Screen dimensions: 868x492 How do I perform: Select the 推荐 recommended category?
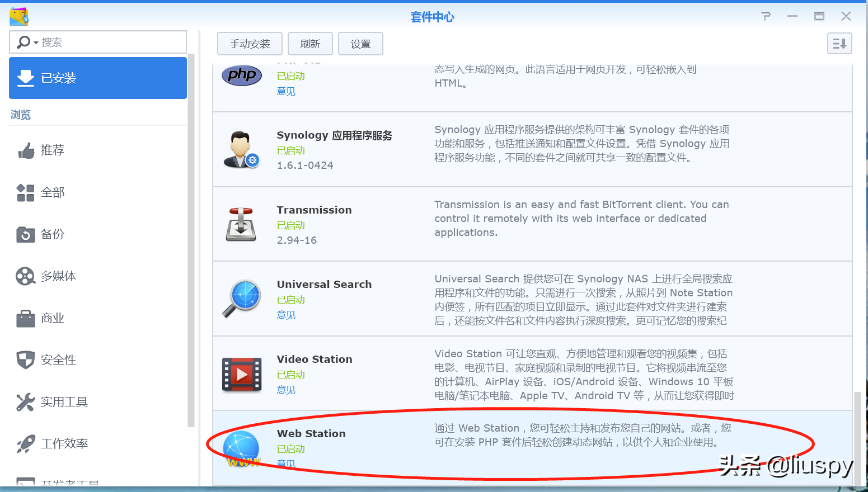[x=52, y=150]
